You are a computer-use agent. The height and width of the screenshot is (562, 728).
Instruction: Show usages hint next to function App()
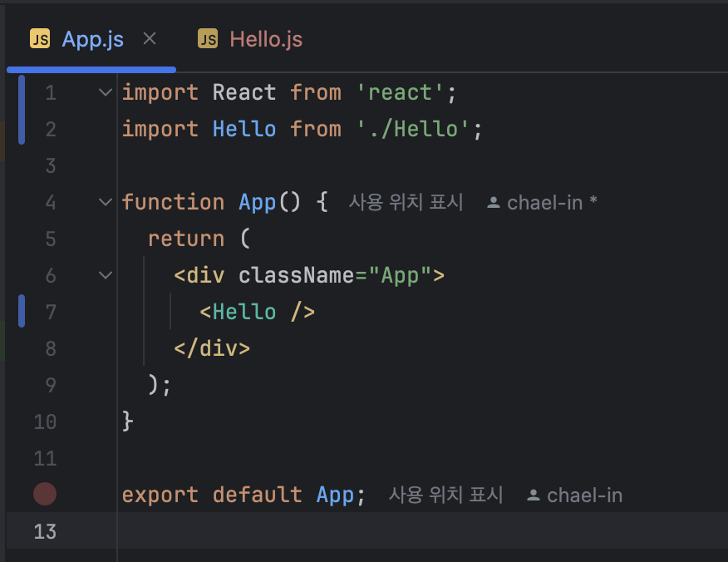(406, 203)
